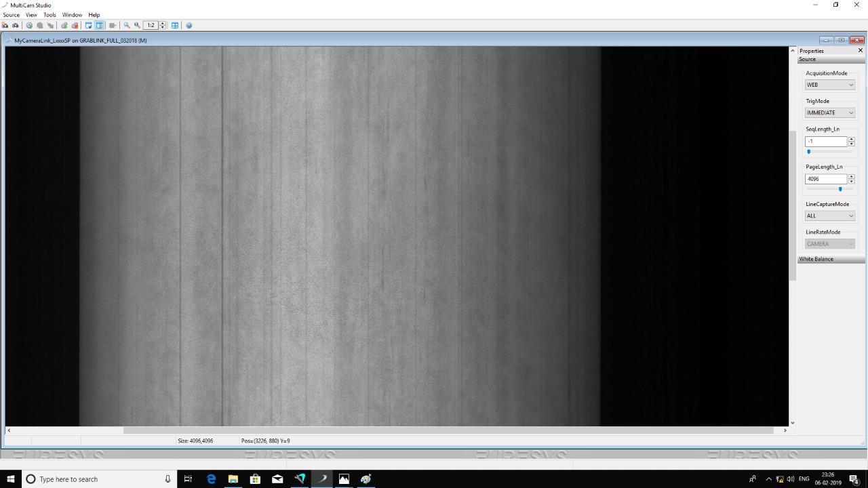The image size is (868, 488).
Task: Open the Help menu
Action: coord(94,15)
